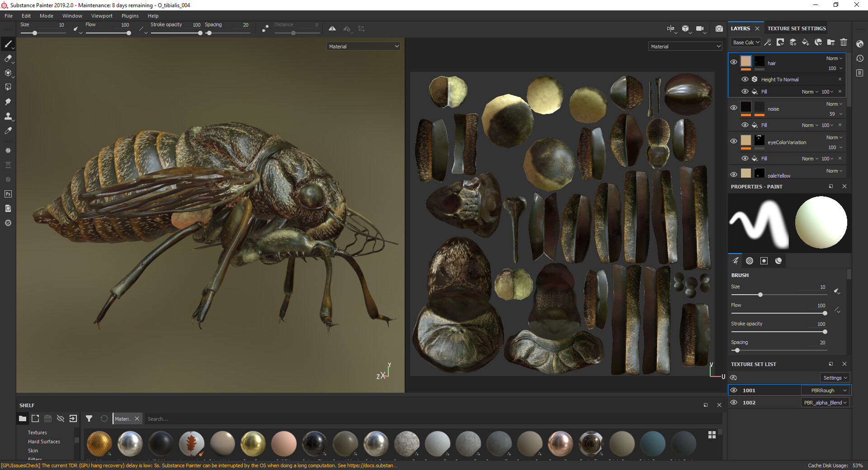Click the Settings button in Texture Set List

tap(835, 378)
